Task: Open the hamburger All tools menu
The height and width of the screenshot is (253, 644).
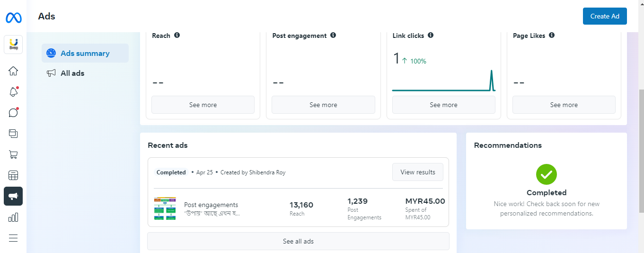Action: pos(13,238)
